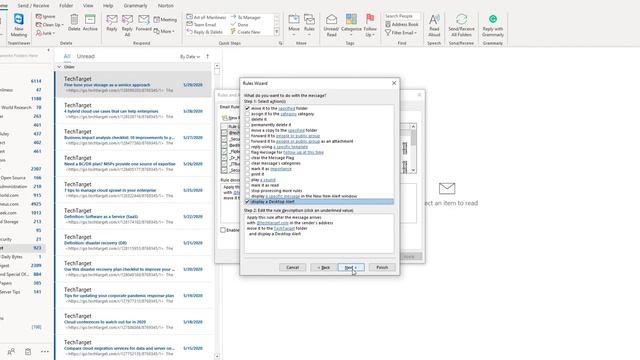Open the Quick Steps dialog launcher
640x360 pixels.
click(x=280, y=43)
